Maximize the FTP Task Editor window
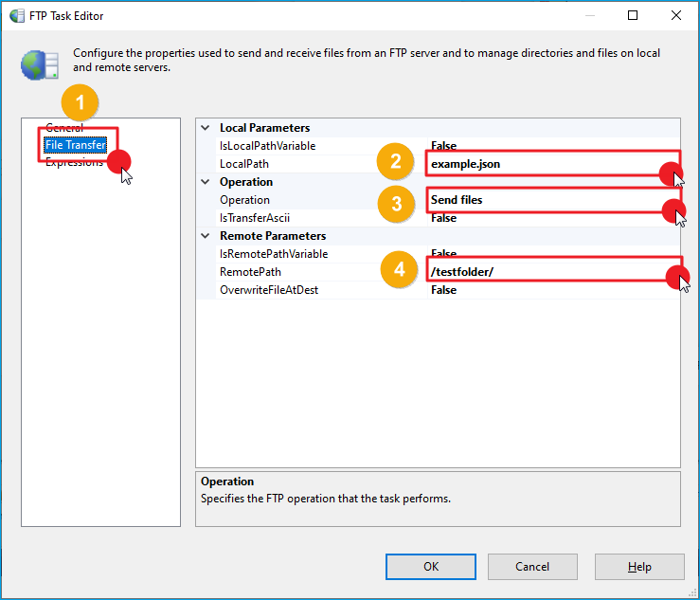 point(633,16)
